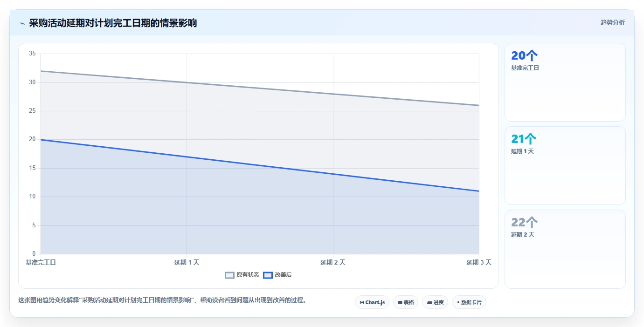Click the 数据卡片 sparkle icon

458,302
